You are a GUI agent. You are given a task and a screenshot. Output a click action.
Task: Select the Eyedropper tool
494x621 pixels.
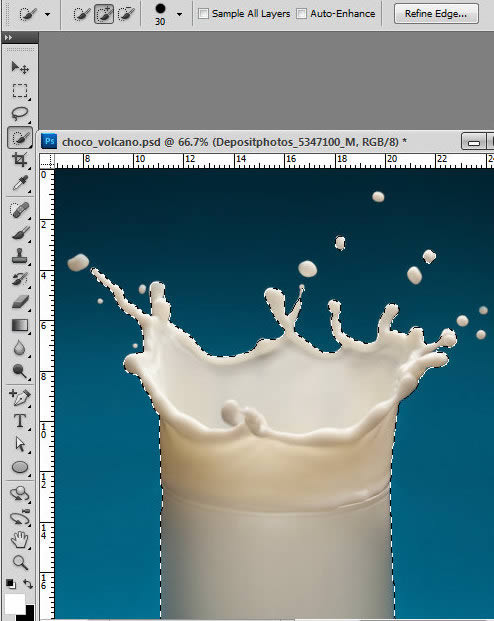coord(20,183)
